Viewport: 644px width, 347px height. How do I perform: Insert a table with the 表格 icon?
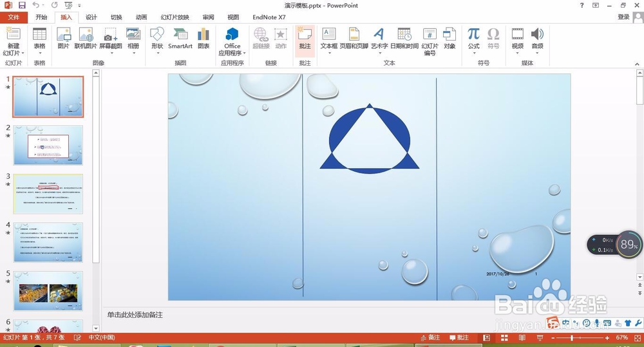39,34
